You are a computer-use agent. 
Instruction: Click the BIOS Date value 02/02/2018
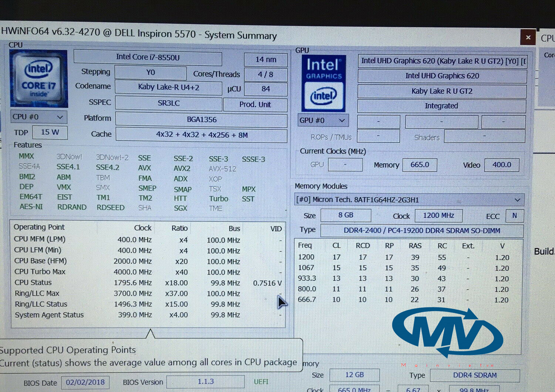point(85,382)
